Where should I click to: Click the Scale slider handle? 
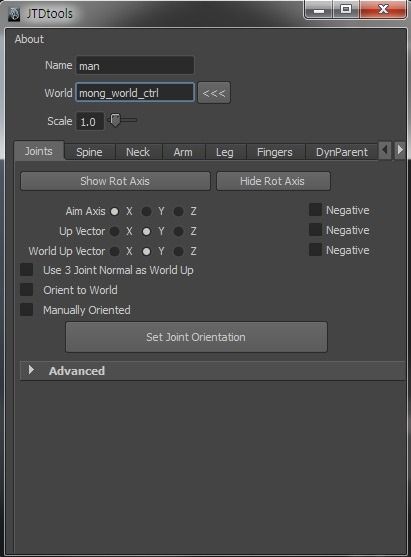pyautogui.click(x=115, y=120)
